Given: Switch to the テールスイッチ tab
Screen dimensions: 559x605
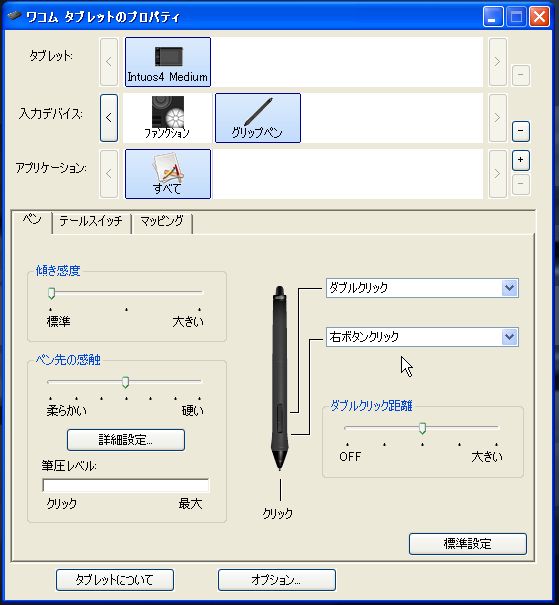Looking at the screenshot, I should tap(91, 221).
